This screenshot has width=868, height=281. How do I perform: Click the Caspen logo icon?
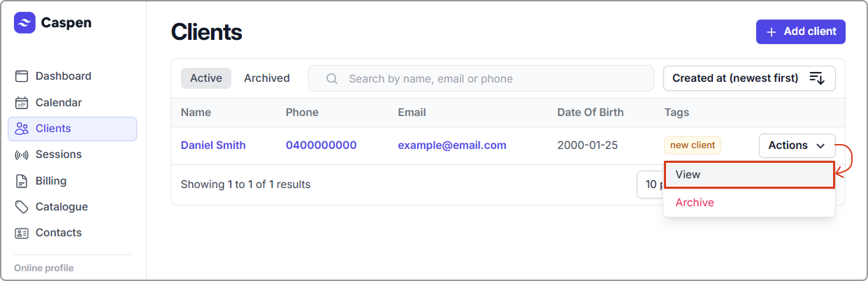click(x=24, y=23)
